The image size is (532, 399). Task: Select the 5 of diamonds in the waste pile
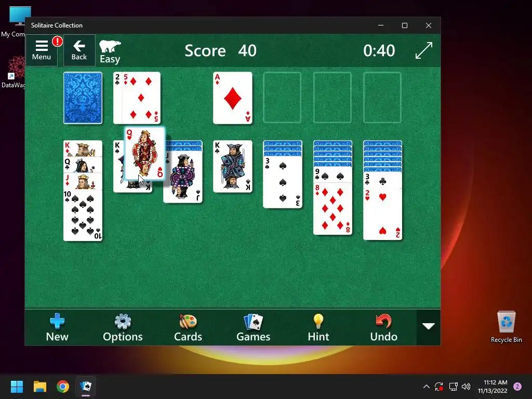141,98
